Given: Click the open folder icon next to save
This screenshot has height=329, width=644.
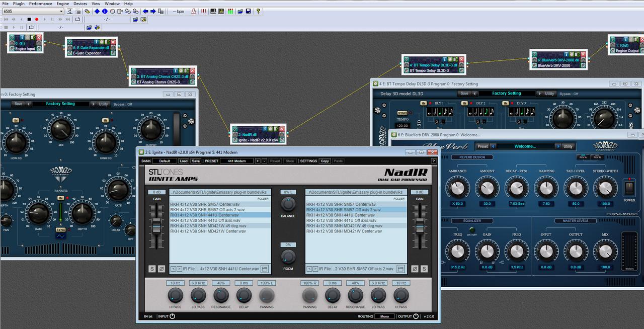Looking at the screenshot, I should pyautogui.click(x=240, y=11).
